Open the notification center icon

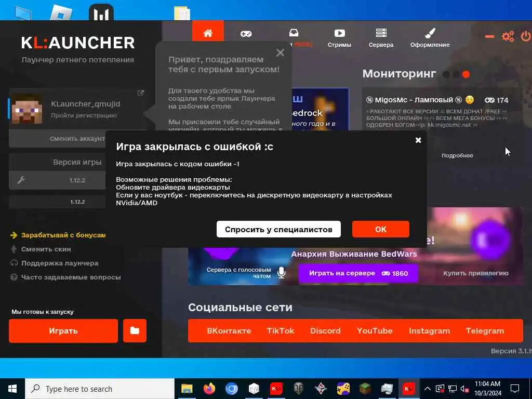click(x=515, y=389)
